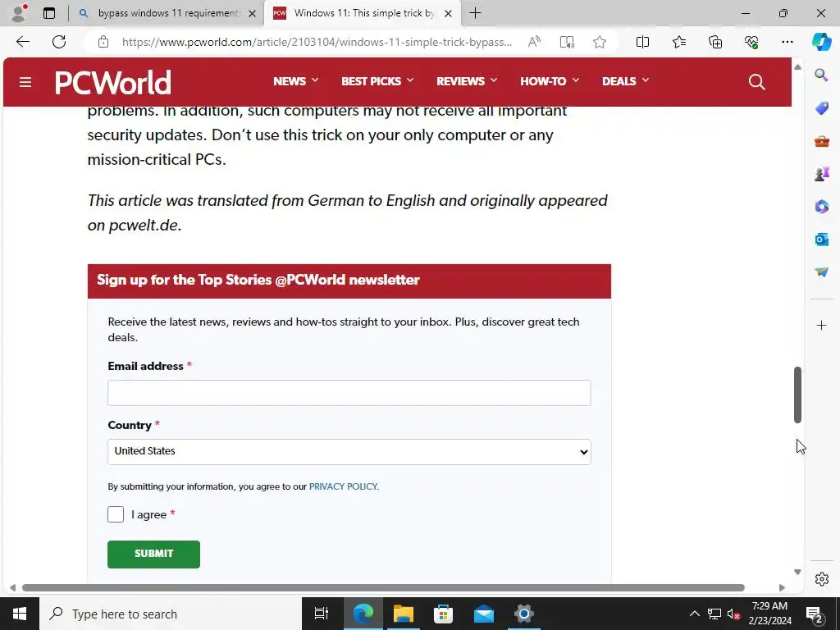Start Read aloud from address bar
Image resolution: width=840 pixels, height=630 pixels.
(534, 42)
